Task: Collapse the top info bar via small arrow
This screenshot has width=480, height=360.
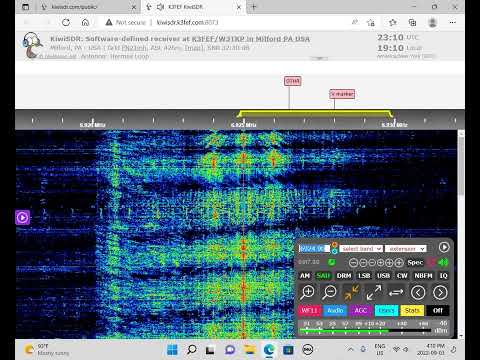Action: click(319, 58)
